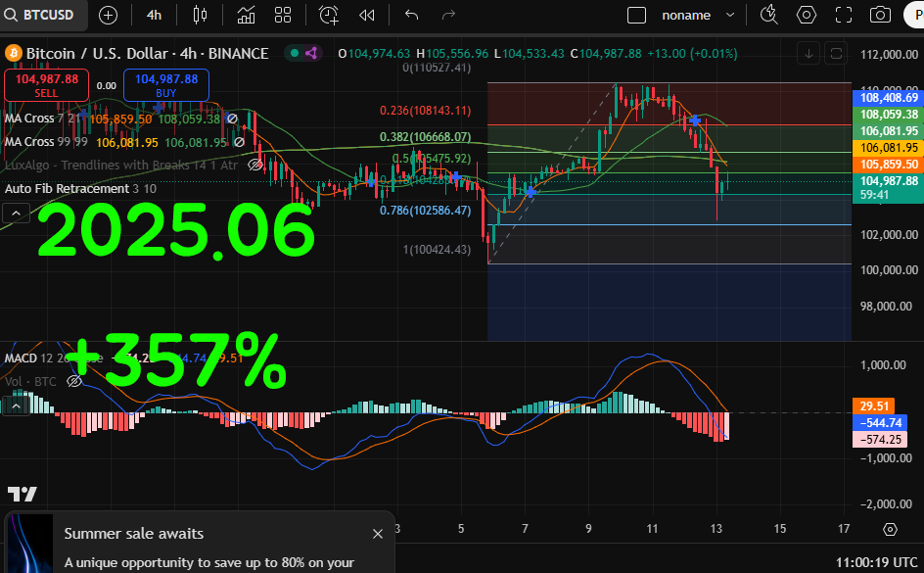
Task: Click the yellow 106,081.95 price scale label
Action: coord(889,147)
